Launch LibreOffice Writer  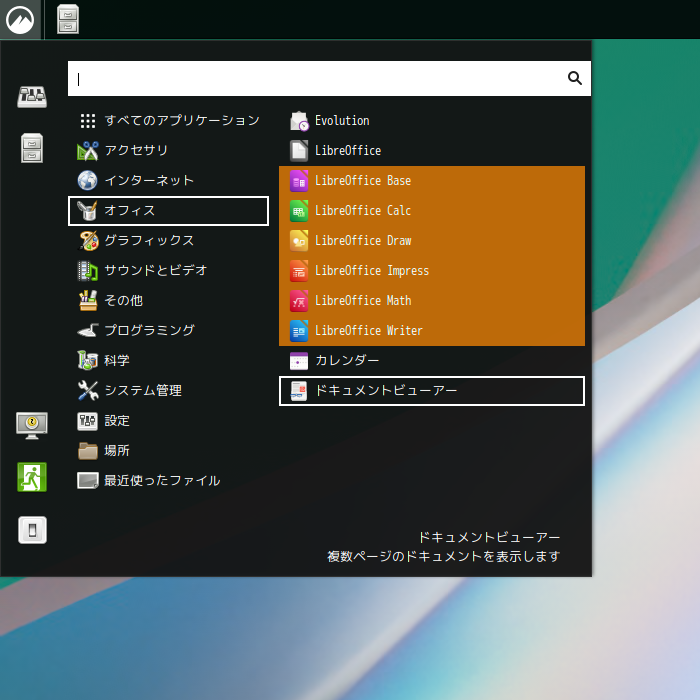click(x=432, y=331)
